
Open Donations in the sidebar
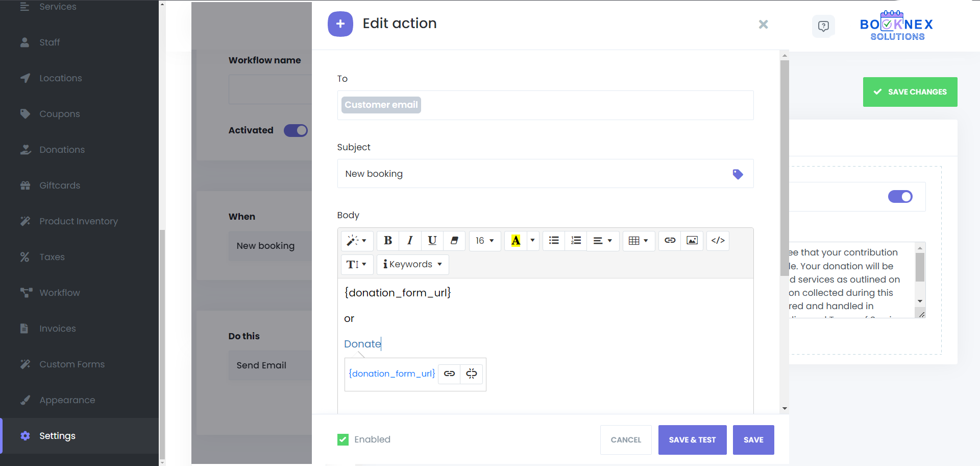coord(62,150)
